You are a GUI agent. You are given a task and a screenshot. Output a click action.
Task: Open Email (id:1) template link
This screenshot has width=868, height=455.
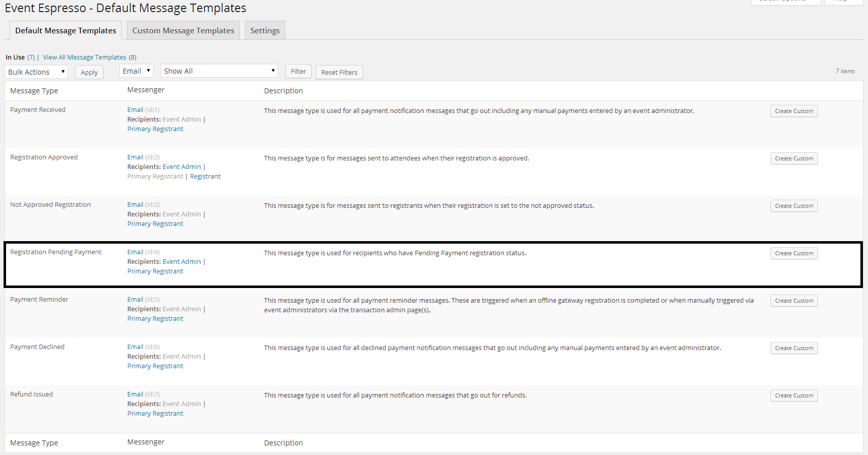(135, 109)
